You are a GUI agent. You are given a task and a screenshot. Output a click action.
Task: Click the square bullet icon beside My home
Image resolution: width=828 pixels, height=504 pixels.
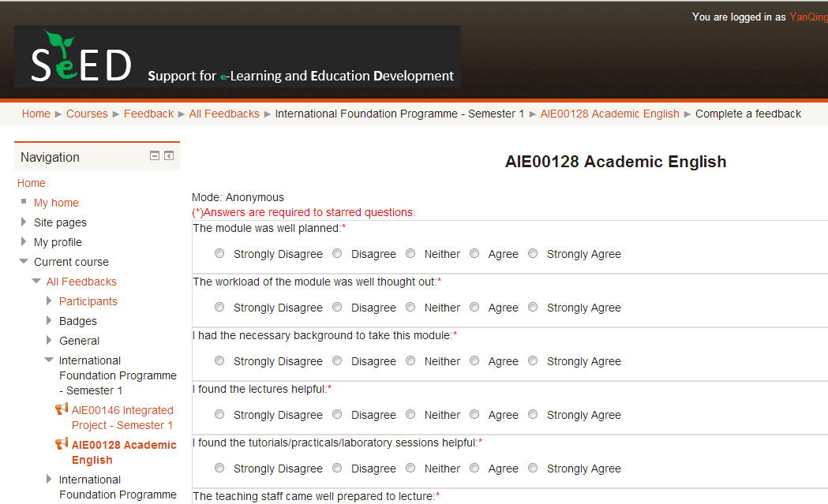[x=24, y=202]
